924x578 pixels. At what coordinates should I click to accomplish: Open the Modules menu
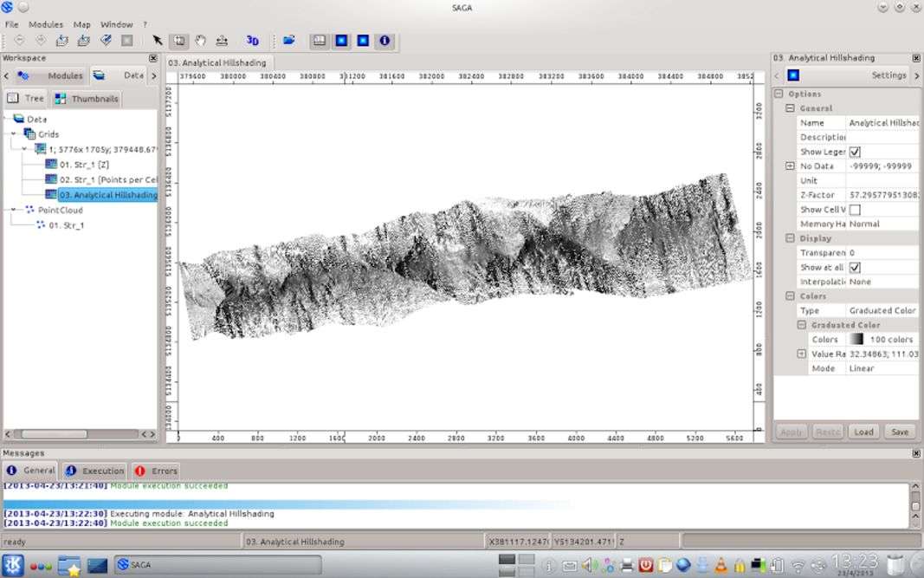[x=46, y=24]
